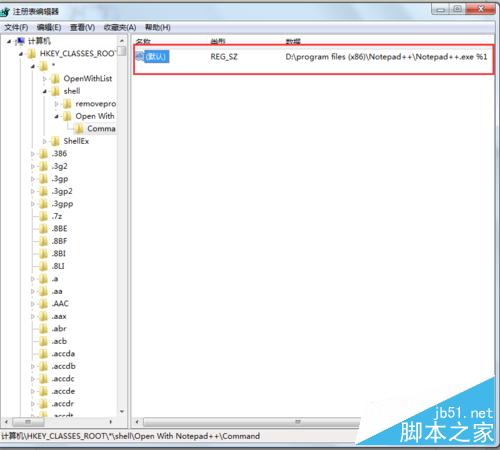Click the (默认) string value icon
Image resolution: width=500 pixels, height=450 pixels.
(x=140, y=56)
